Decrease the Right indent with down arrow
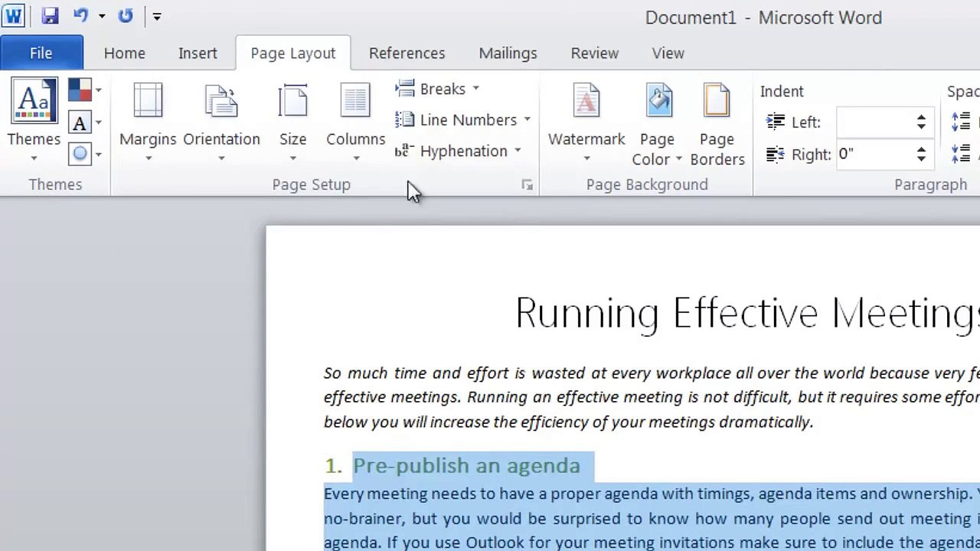This screenshot has width=980, height=551. point(921,160)
